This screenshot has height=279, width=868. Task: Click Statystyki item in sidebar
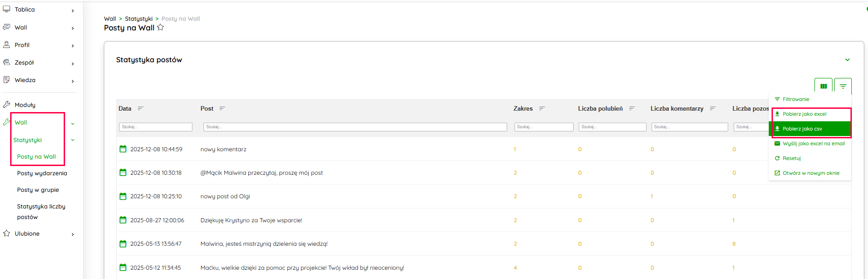[28, 140]
